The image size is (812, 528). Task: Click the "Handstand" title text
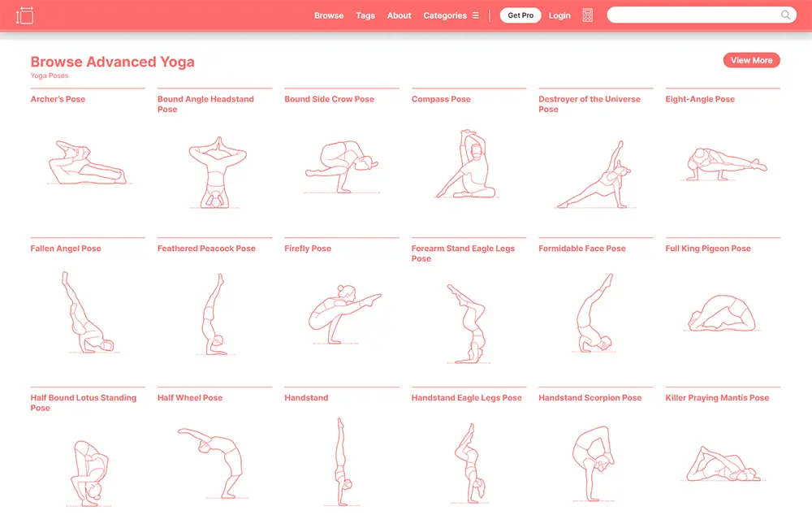(x=306, y=397)
